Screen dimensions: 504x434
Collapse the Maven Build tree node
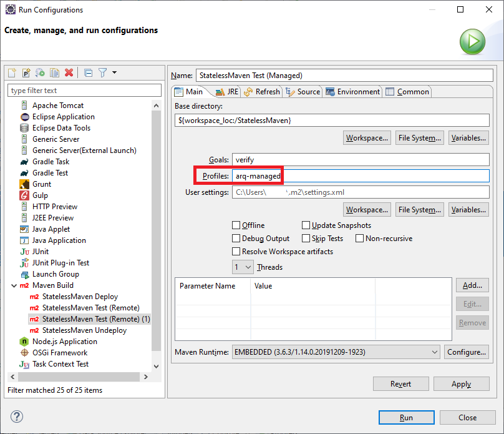[x=14, y=285]
